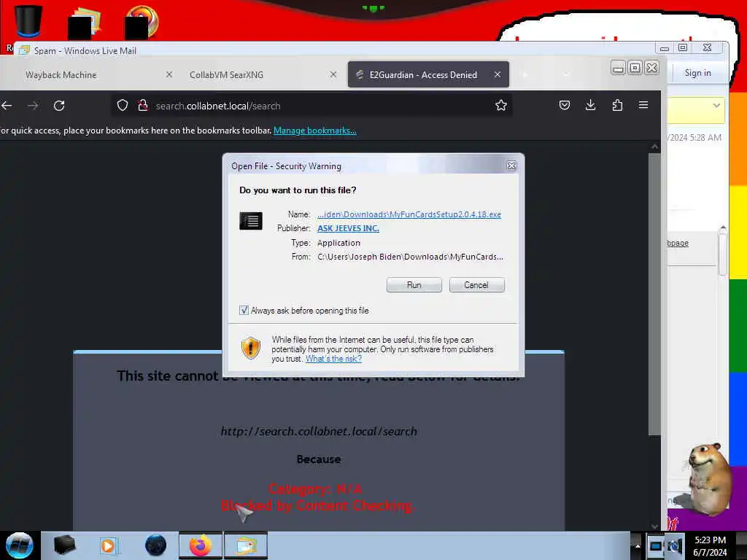Viewport: 747px width, 560px height.
Task: Click the network tray icon
Action: click(x=656, y=545)
